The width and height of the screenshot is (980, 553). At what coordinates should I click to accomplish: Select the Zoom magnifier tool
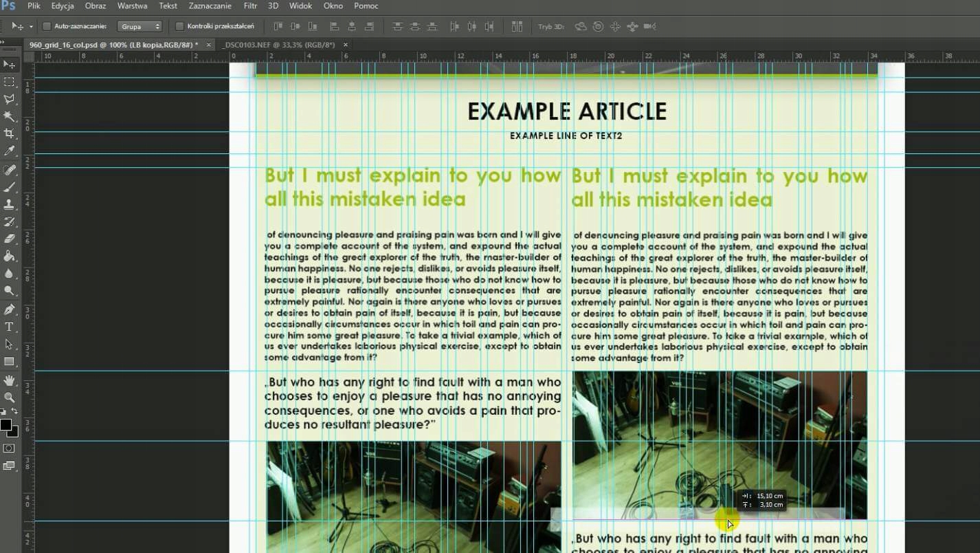tap(9, 398)
